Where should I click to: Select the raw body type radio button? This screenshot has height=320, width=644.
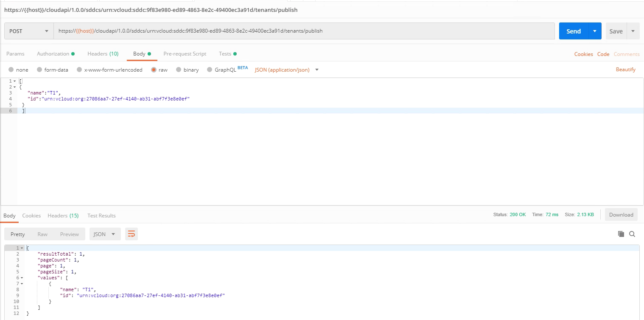click(154, 70)
